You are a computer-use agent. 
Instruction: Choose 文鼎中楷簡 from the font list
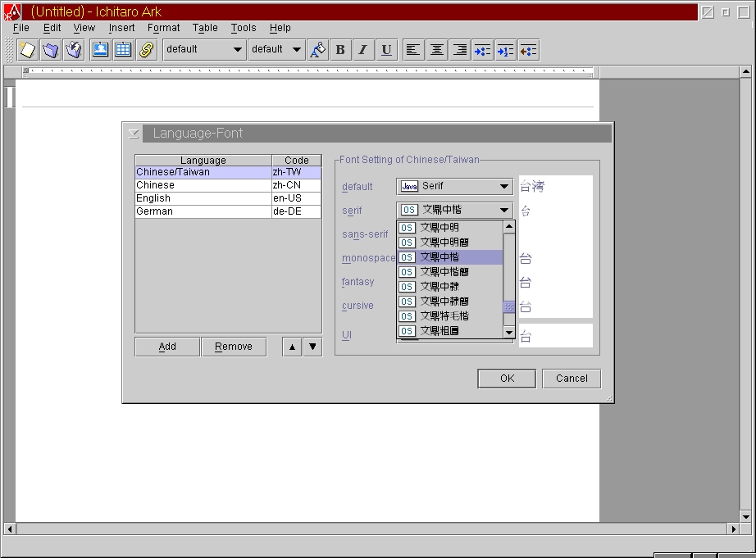[450, 272]
